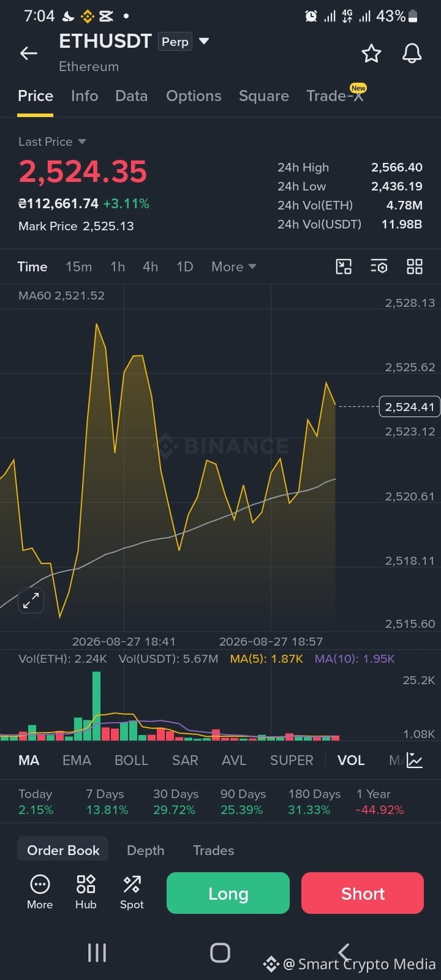
Task: Tap the Binance notification icon in status bar
Action: [x=88, y=16]
